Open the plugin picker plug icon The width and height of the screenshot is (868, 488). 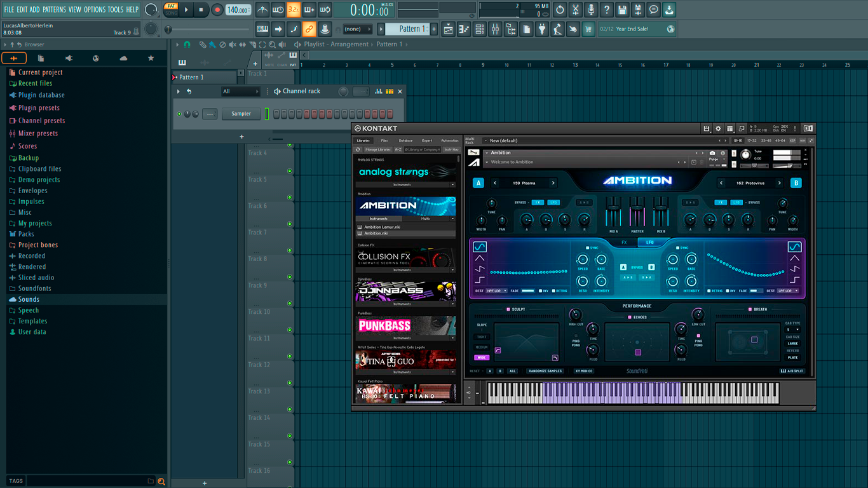542,29
